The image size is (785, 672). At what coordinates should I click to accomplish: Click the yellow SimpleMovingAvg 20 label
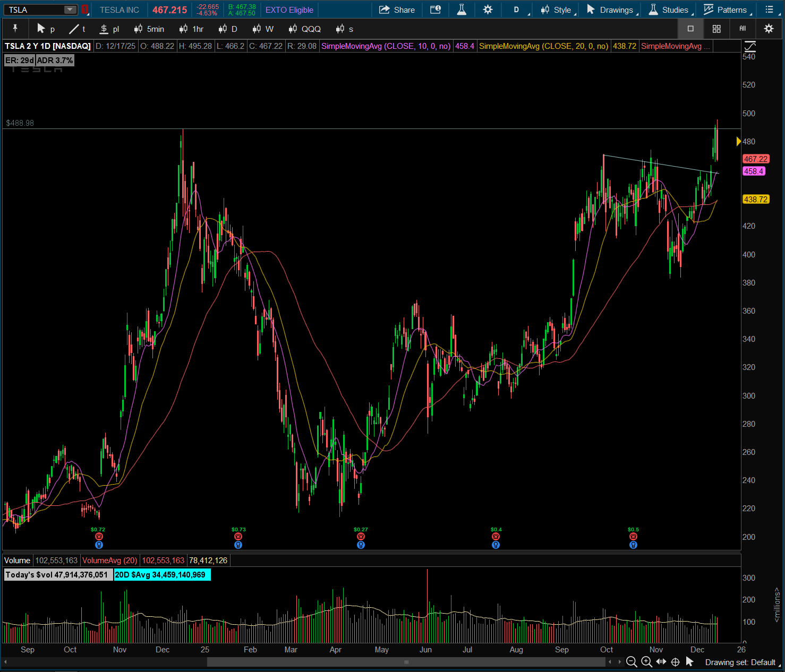point(544,46)
